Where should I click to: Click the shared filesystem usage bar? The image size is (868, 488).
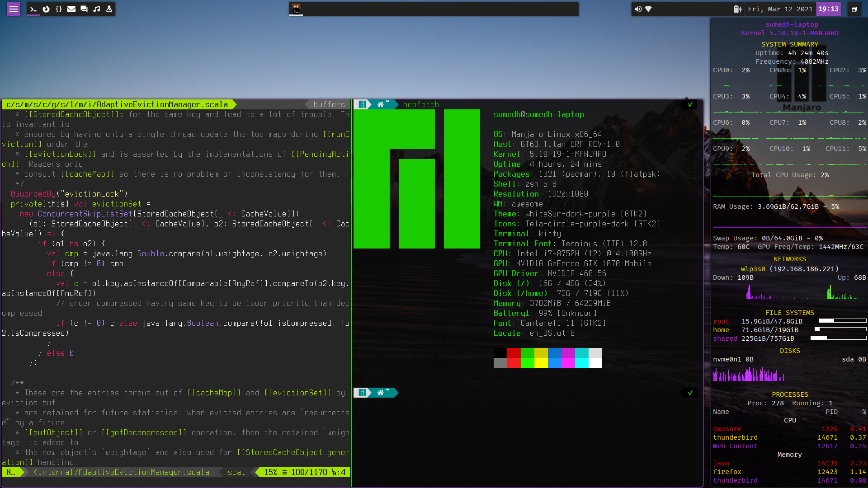click(839, 338)
